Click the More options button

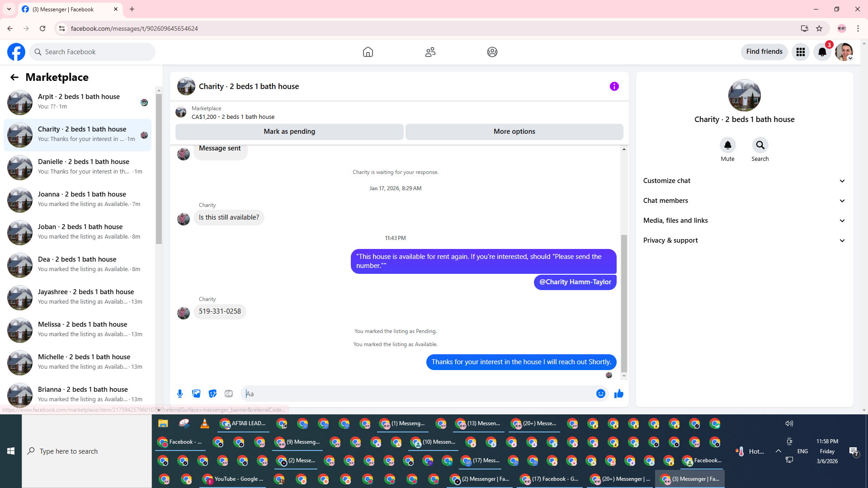point(514,131)
